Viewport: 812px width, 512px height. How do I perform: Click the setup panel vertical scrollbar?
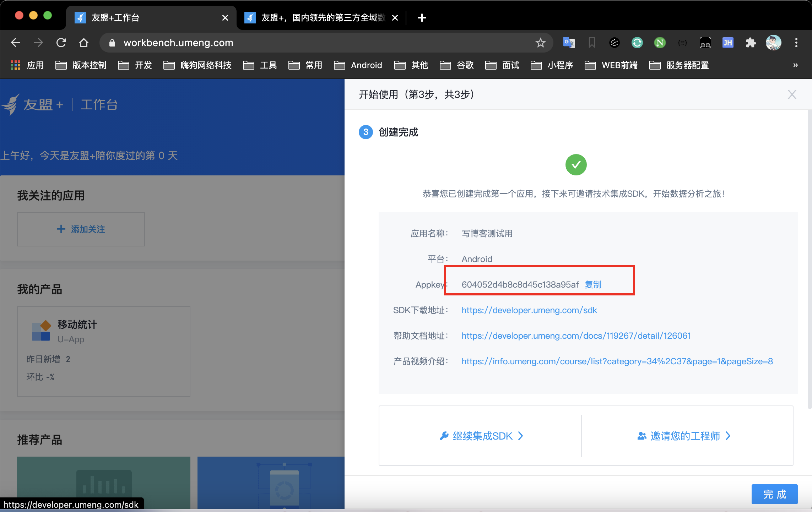click(x=810, y=259)
